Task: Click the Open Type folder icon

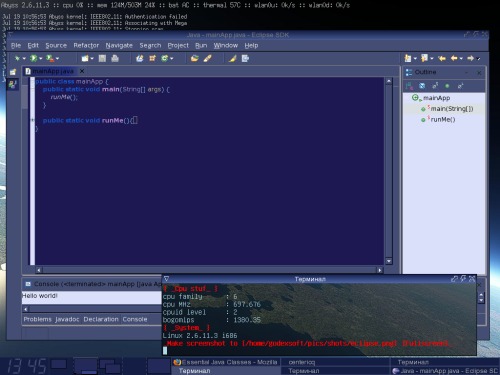Action: [x=195, y=59]
